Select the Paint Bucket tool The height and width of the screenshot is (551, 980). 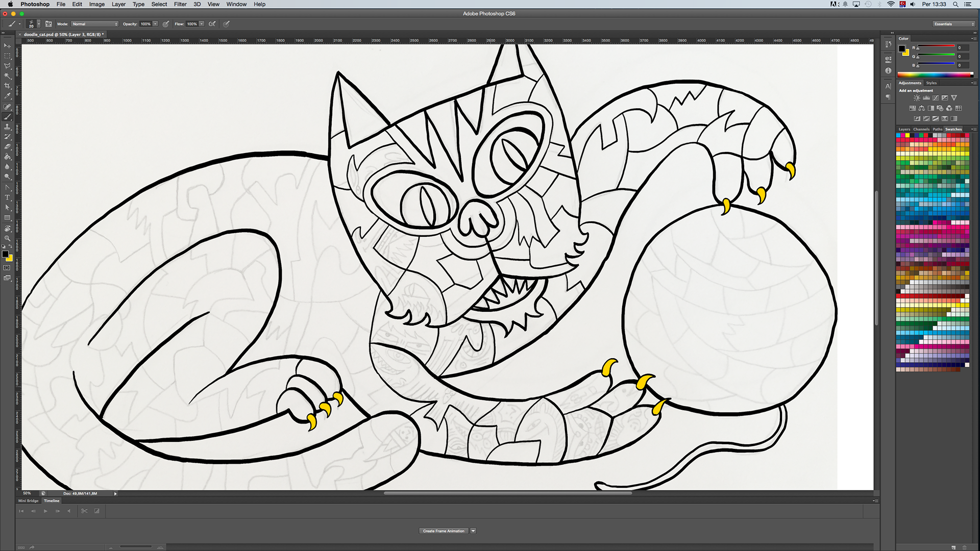(x=7, y=157)
